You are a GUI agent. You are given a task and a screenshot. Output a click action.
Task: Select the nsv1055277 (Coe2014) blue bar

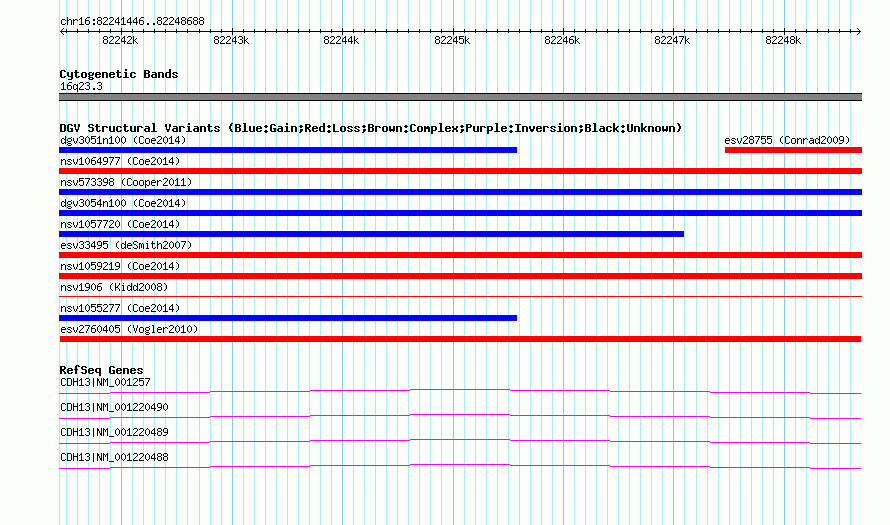tap(288, 318)
